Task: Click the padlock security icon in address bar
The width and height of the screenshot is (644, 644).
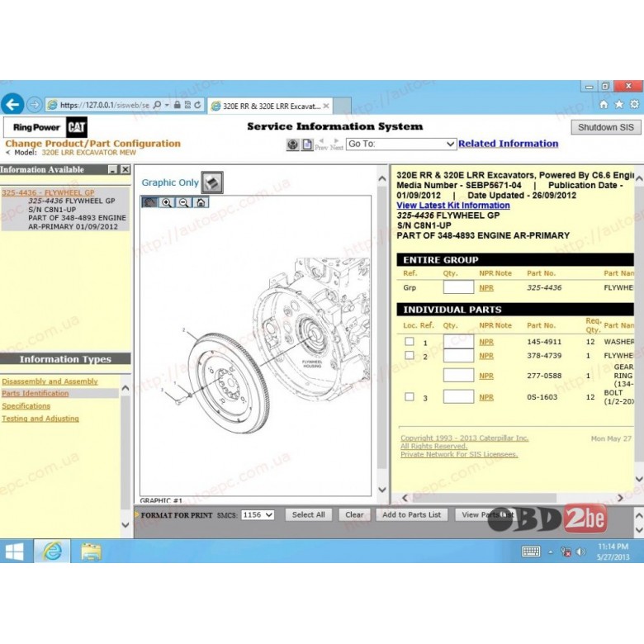Action: point(177,105)
